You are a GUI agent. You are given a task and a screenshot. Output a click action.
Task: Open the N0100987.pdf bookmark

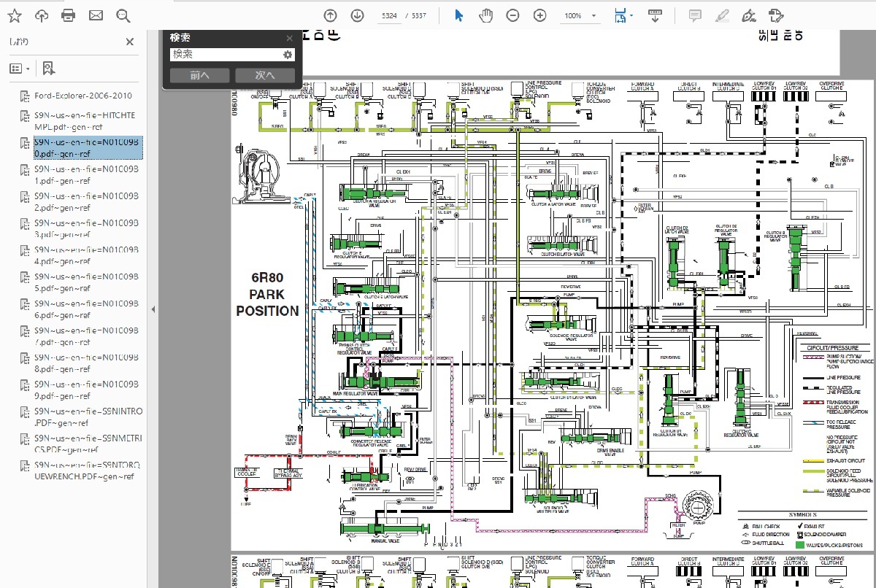(87, 336)
